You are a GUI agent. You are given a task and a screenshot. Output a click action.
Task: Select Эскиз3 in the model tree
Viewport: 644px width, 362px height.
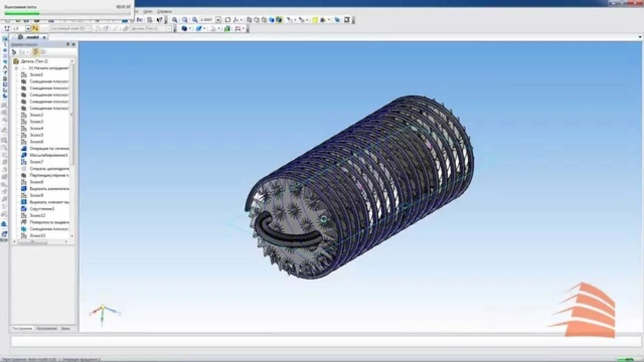pyautogui.click(x=36, y=121)
